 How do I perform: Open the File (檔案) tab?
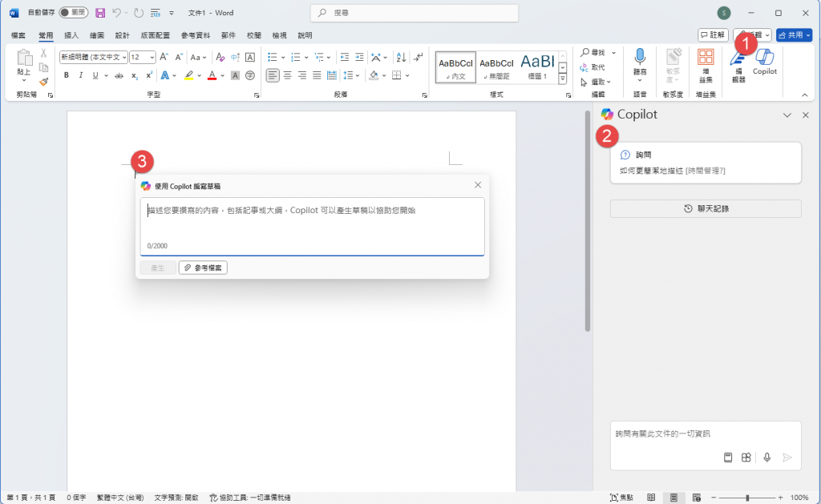[x=18, y=35]
